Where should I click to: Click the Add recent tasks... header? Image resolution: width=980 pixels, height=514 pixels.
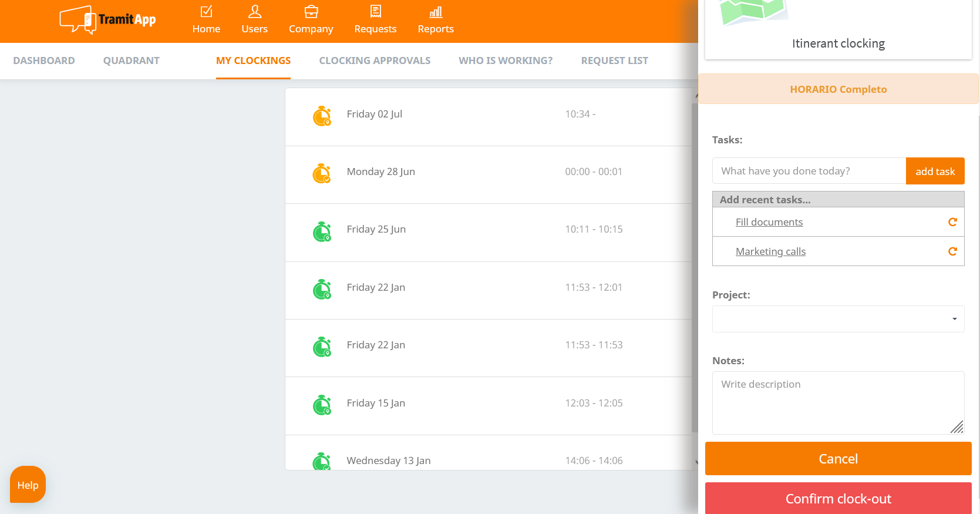pos(838,200)
